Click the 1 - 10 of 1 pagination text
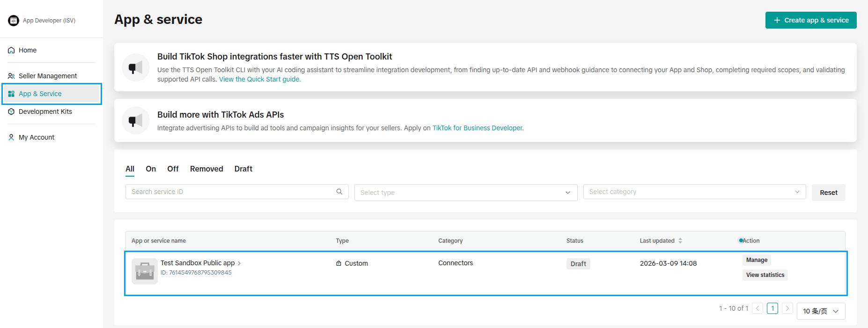Image resolution: width=868 pixels, height=328 pixels. click(x=734, y=308)
